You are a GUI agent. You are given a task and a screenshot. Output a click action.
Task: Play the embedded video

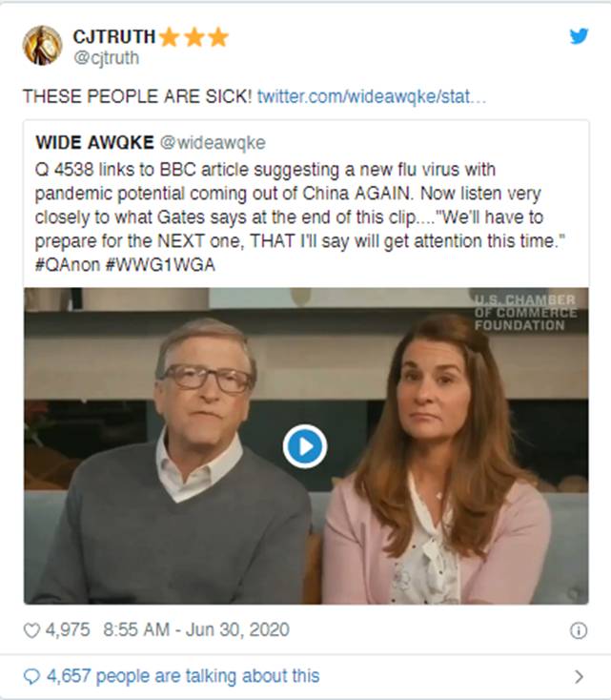(305, 446)
